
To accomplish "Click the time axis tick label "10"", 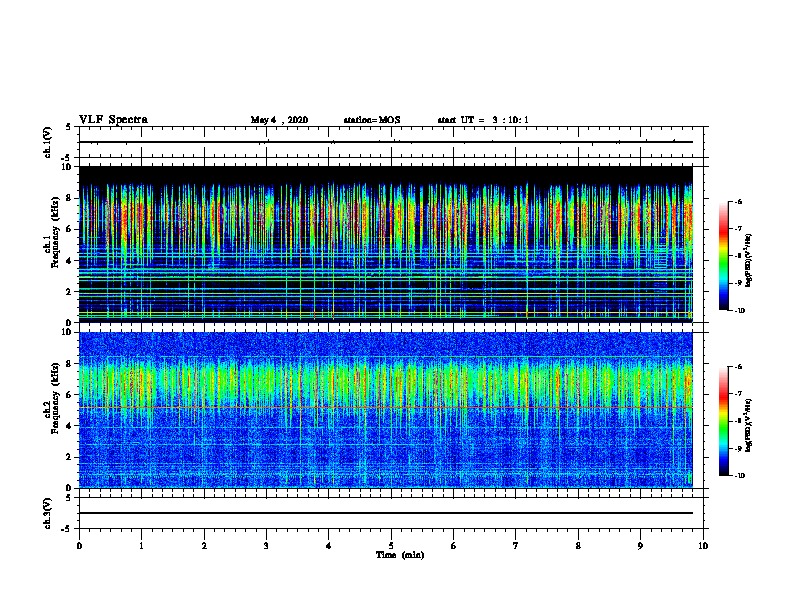I will (x=703, y=546).
